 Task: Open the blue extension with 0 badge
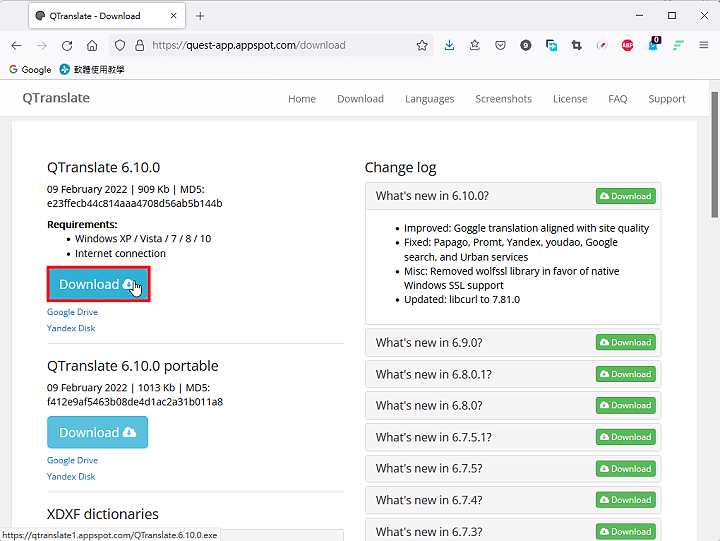point(653,44)
